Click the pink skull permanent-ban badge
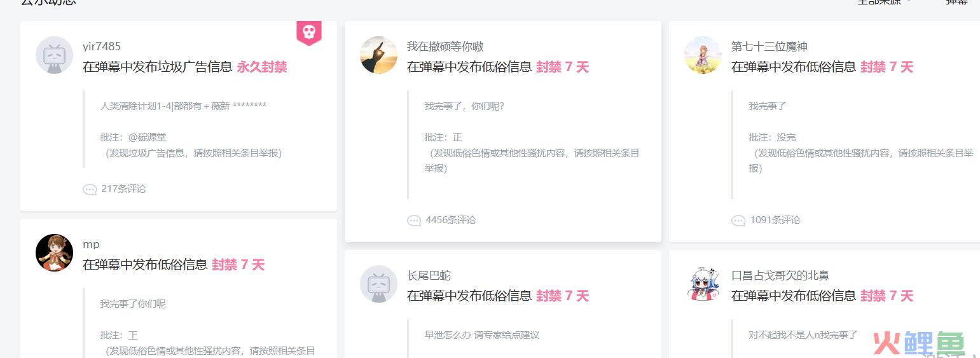The height and width of the screenshot is (358, 980). tap(308, 33)
